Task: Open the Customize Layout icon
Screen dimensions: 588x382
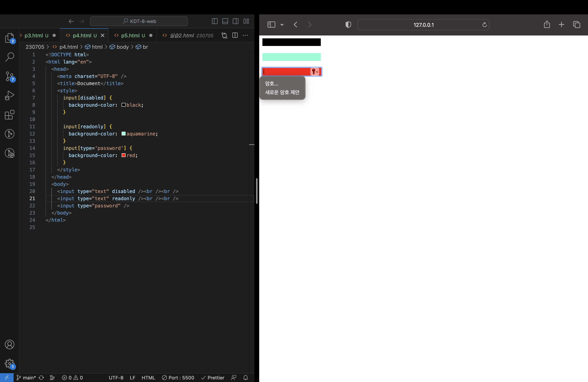Action: point(246,21)
